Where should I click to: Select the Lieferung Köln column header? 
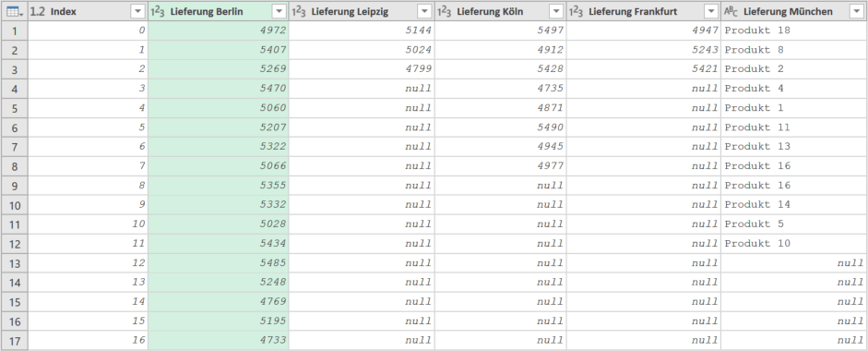click(501, 12)
